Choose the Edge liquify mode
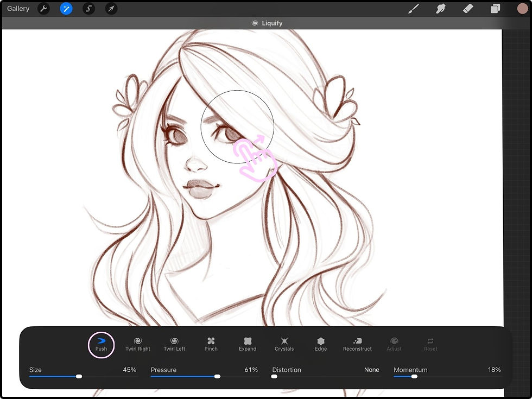 click(321, 344)
